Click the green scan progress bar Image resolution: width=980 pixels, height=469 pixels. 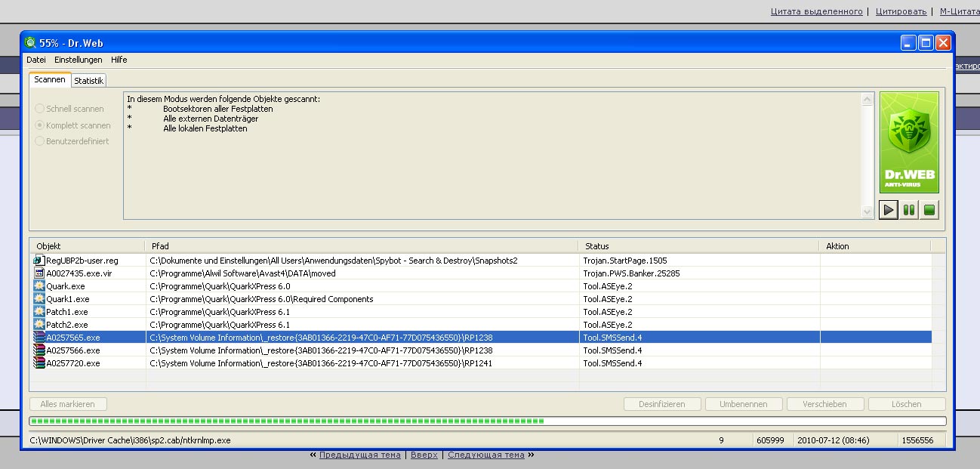pyautogui.click(x=488, y=421)
